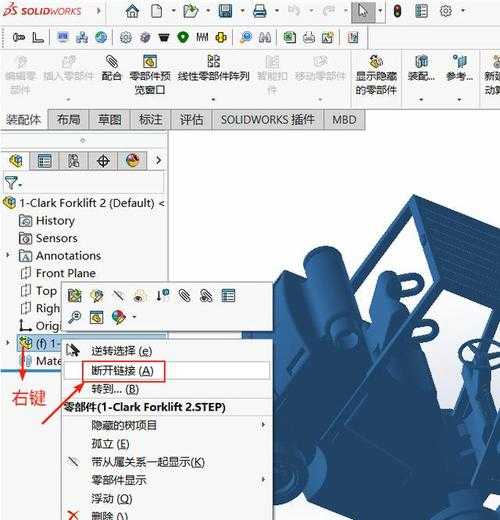Image resolution: width=500 pixels, height=520 pixels.
Task: Click Appearances color ball in context toolbar
Action: [x=119, y=317]
